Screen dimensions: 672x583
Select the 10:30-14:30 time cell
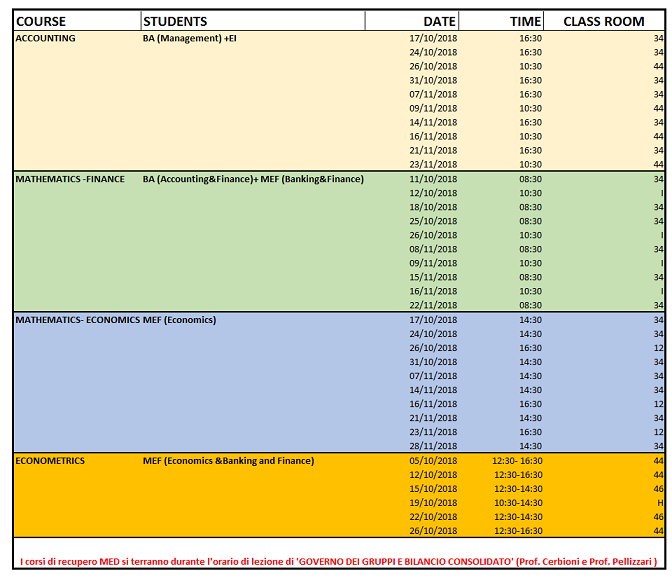(x=518, y=502)
